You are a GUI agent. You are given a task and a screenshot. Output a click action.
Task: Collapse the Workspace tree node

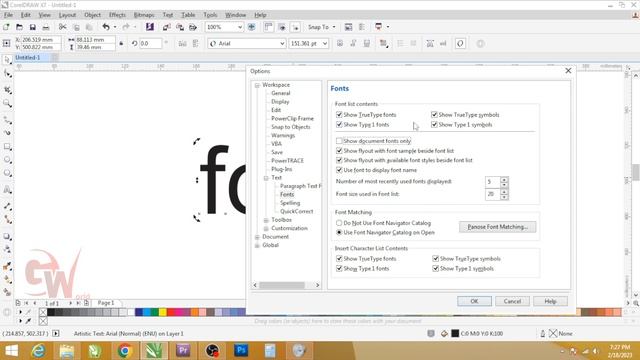257,85
